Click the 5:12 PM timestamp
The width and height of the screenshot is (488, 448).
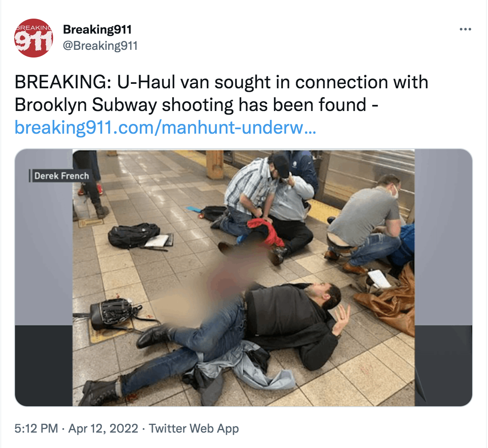pyautogui.click(x=36, y=428)
